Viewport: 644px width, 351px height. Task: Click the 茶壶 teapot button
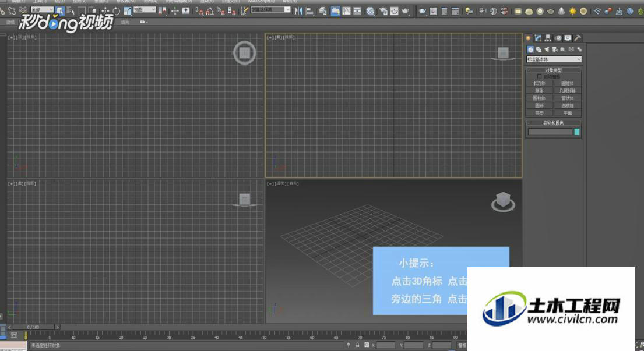(x=539, y=113)
